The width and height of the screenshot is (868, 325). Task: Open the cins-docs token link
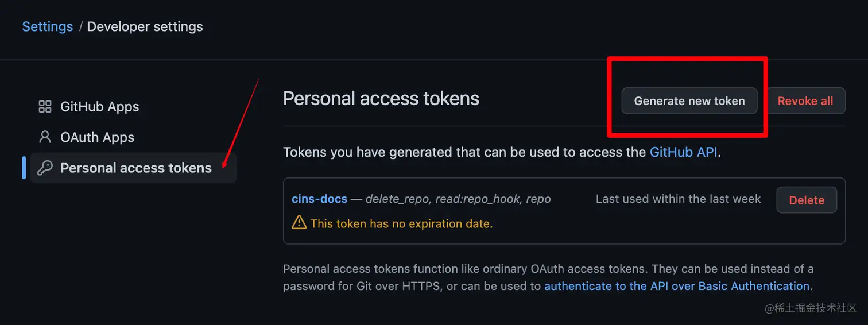pos(320,199)
